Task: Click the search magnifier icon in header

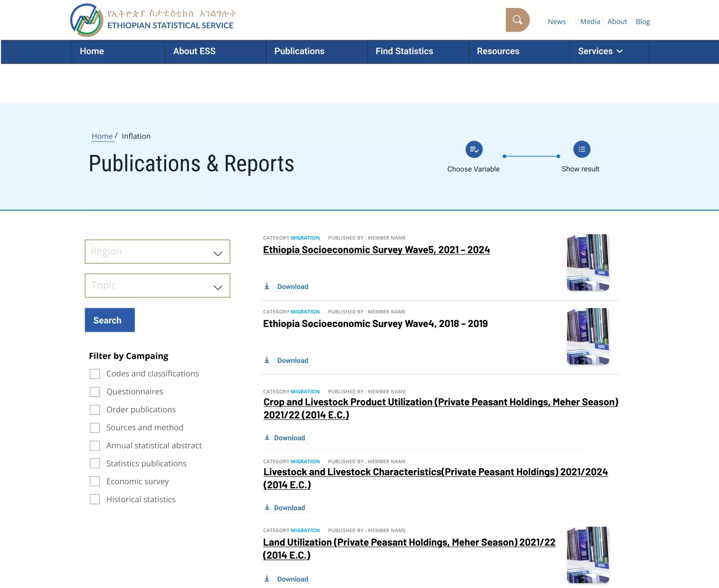Action: coord(517,20)
